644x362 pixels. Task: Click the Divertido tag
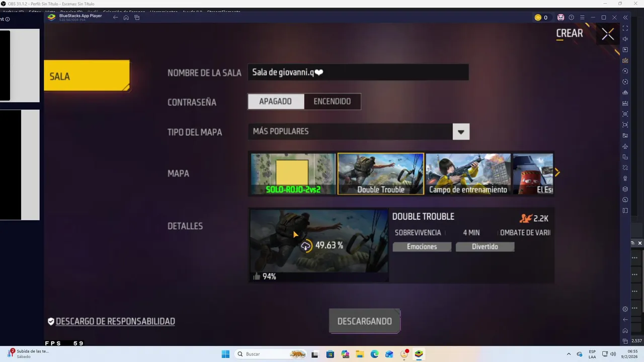(485, 247)
